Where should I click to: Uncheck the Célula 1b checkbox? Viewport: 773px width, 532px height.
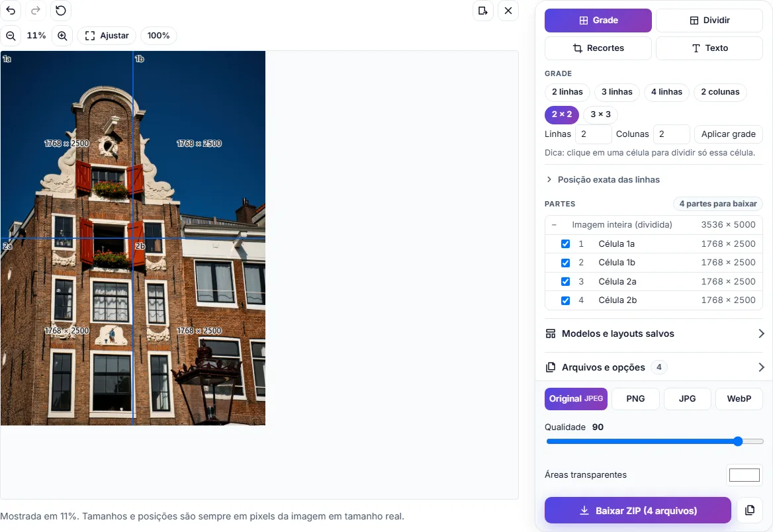[x=565, y=263]
